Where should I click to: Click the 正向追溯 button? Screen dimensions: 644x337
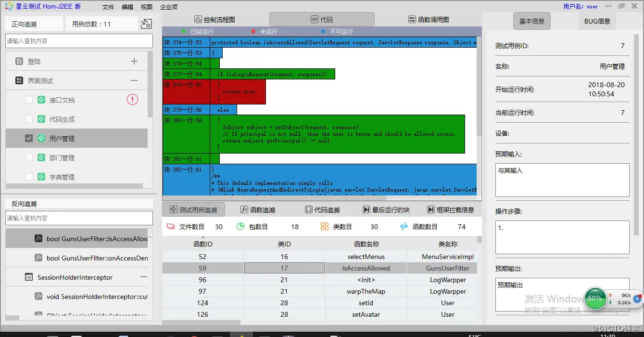[33, 23]
